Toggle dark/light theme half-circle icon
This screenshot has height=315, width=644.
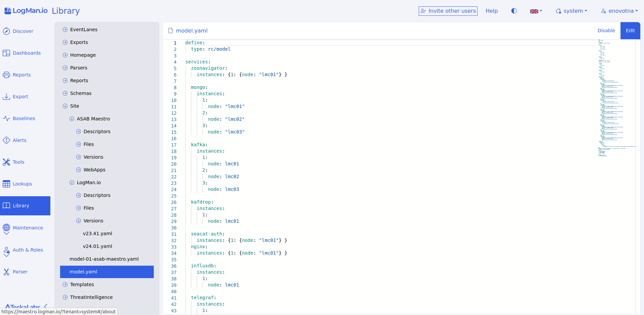pos(514,11)
